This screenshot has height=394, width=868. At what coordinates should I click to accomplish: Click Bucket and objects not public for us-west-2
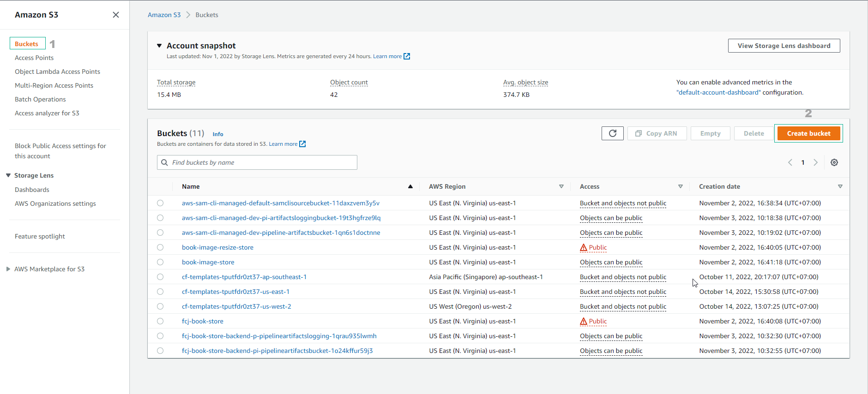623,306
